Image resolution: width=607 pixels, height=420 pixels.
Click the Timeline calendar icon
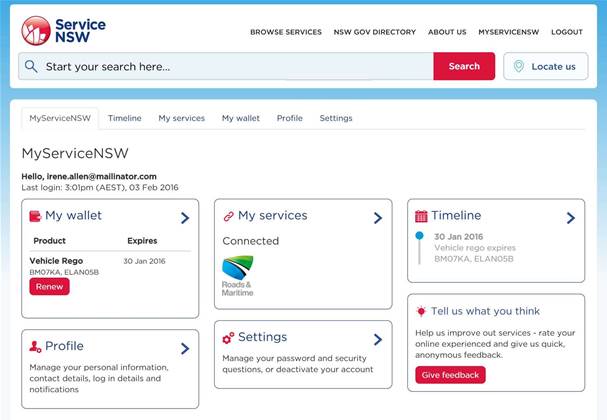(421, 216)
